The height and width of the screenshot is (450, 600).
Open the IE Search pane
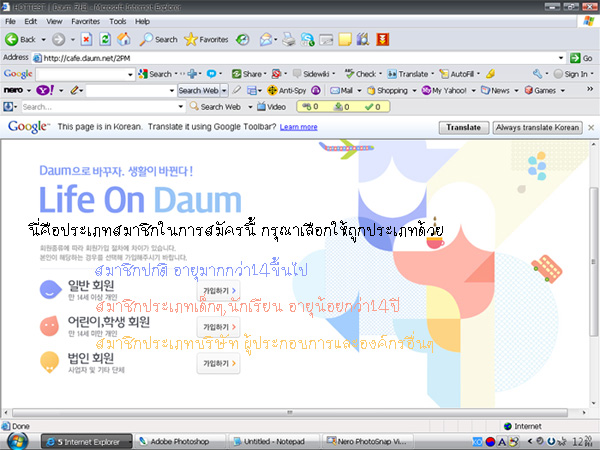click(158, 39)
